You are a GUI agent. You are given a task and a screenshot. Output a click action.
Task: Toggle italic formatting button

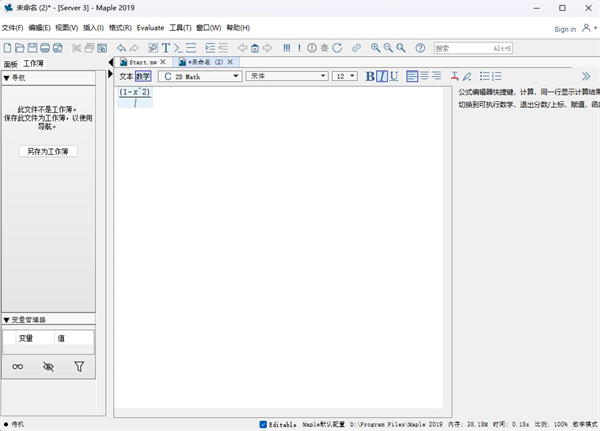click(x=382, y=76)
